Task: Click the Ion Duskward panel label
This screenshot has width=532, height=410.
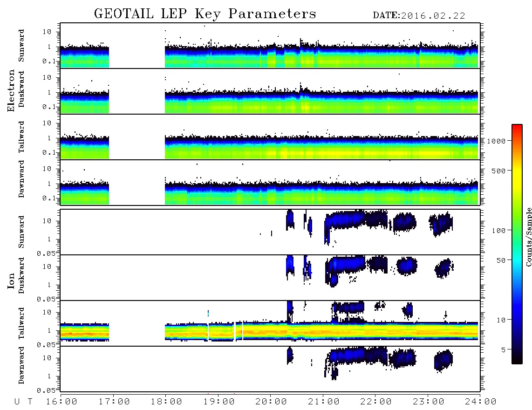Action: (21, 275)
